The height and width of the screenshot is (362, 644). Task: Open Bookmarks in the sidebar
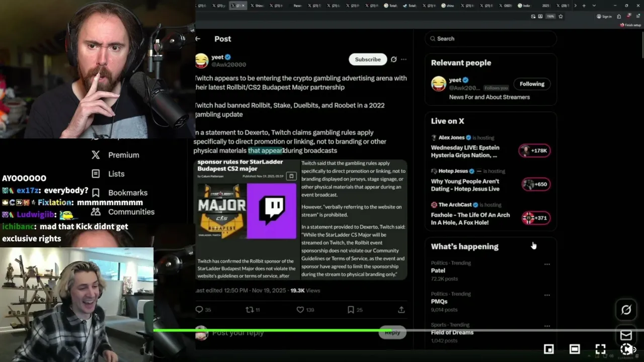pos(120,193)
